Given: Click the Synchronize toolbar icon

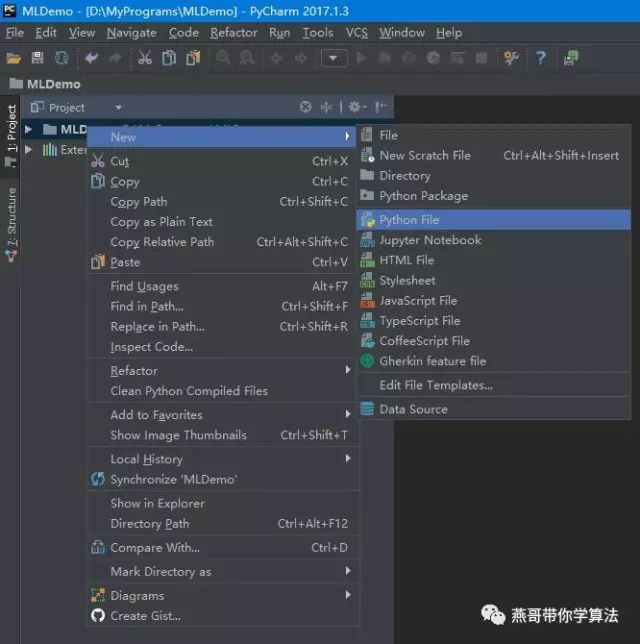Looking at the screenshot, I should click(x=62, y=58).
